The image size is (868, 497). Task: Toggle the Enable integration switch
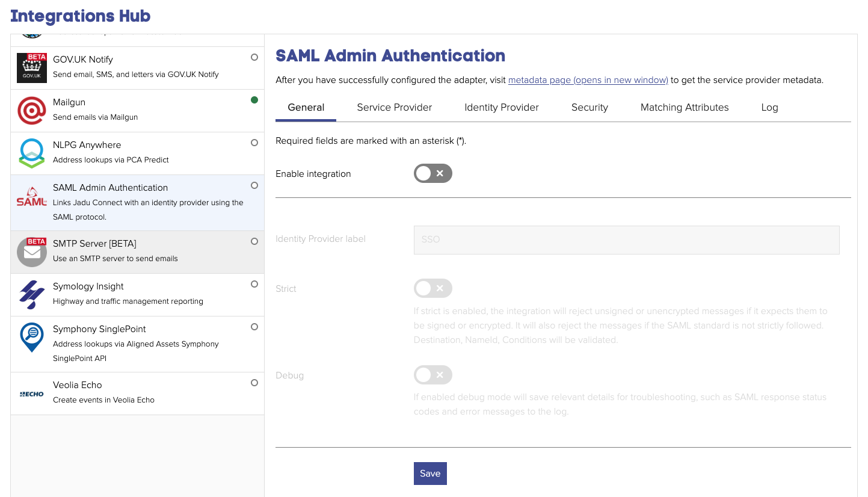[x=432, y=173]
